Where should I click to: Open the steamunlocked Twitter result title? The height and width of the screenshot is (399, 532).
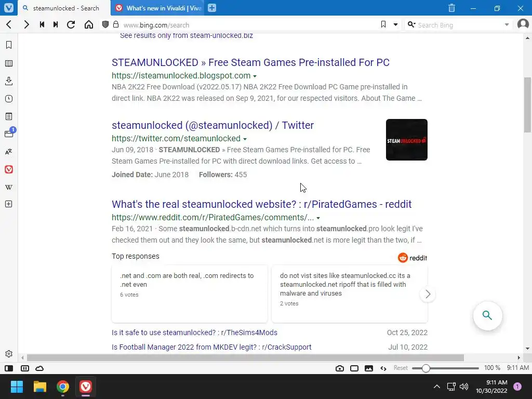[x=212, y=125]
